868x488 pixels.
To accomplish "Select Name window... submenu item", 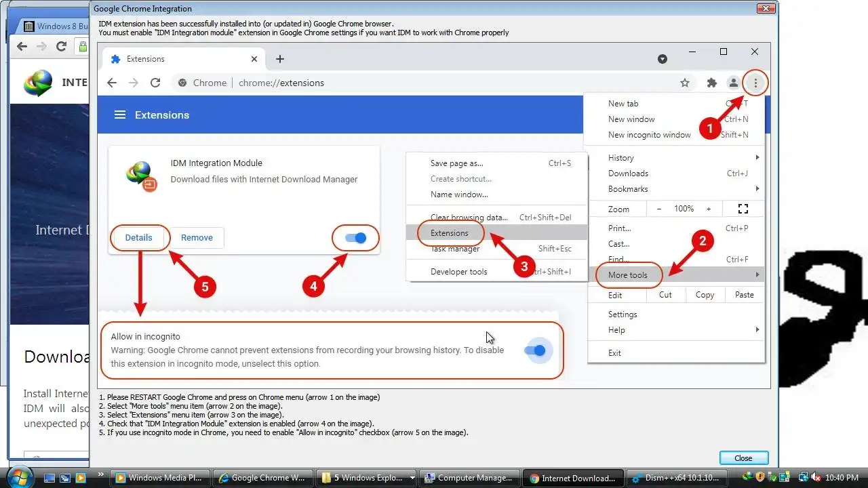I will [x=496, y=194].
